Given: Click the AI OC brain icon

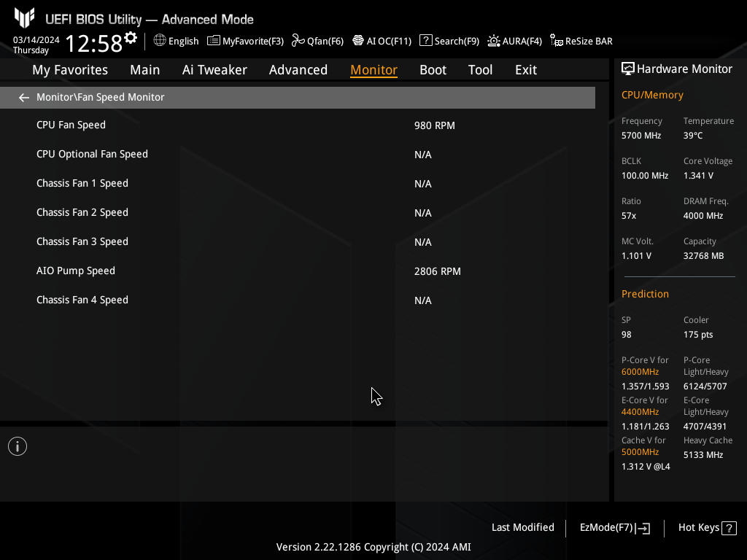Looking at the screenshot, I should pos(357,41).
